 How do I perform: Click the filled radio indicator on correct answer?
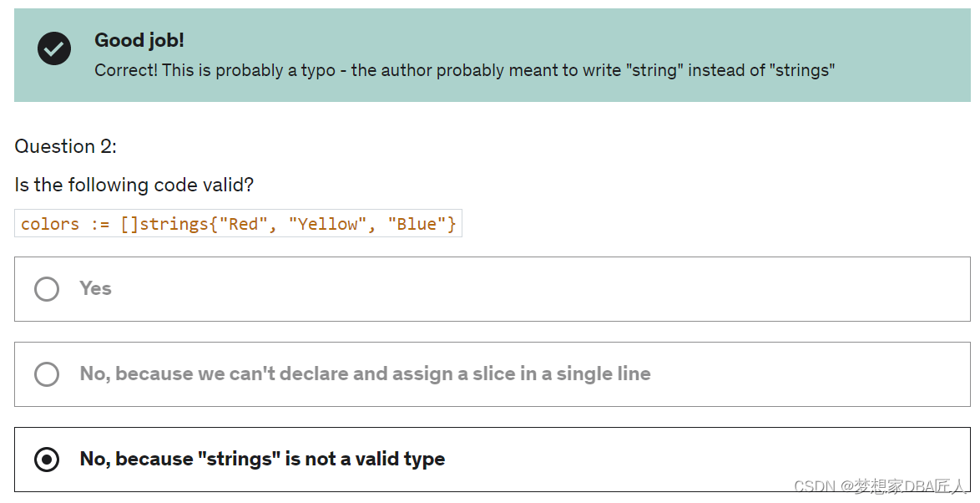47,460
